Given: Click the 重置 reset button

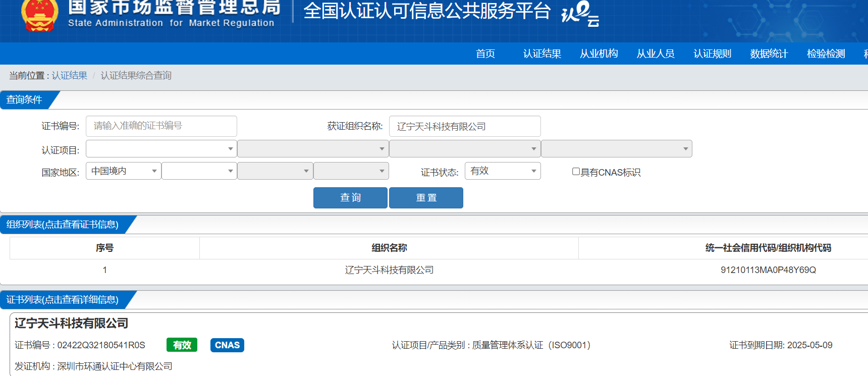Looking at the screenshot, I should pyautogui.click(x=426, y=198).
